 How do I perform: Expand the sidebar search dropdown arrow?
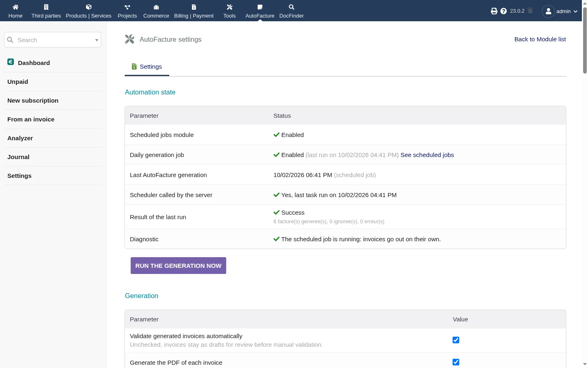click(x=97, y=40)
